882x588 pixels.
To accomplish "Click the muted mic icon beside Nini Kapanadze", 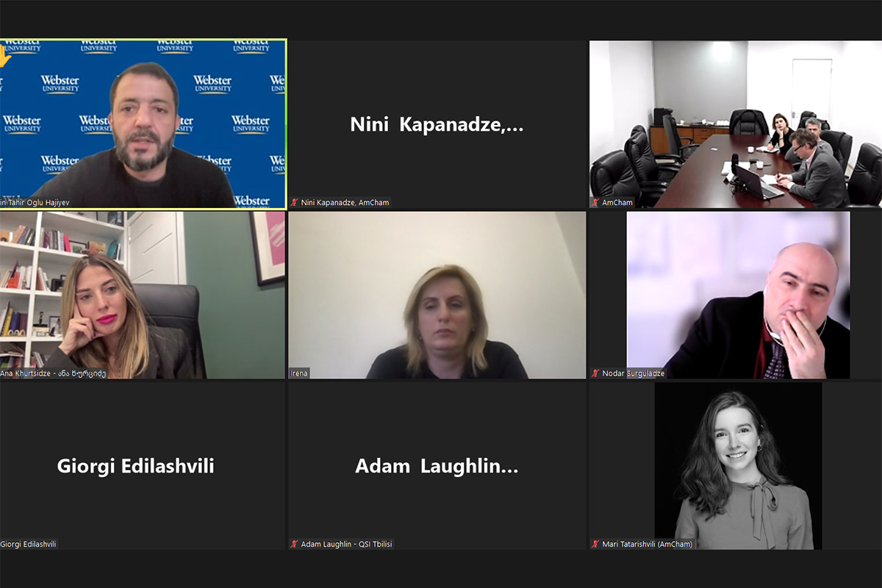I will tap(294, 202).
